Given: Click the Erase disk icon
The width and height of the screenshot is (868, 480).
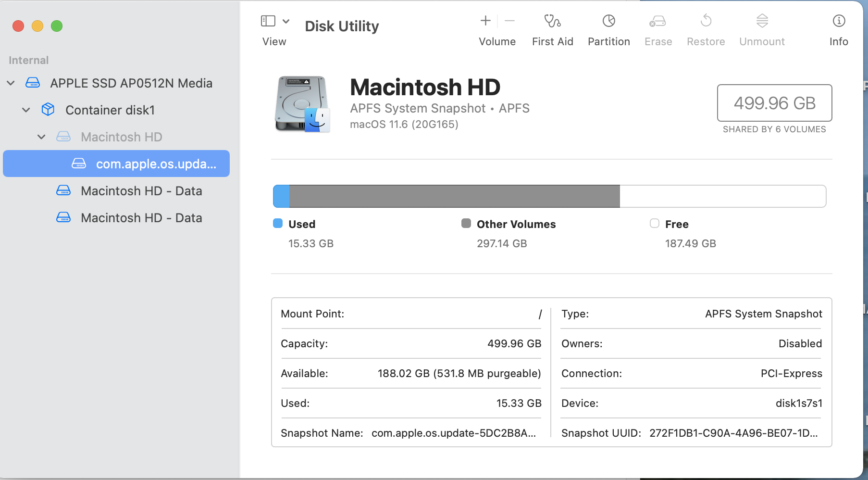Looking at the screenshot, I should 657,21.
